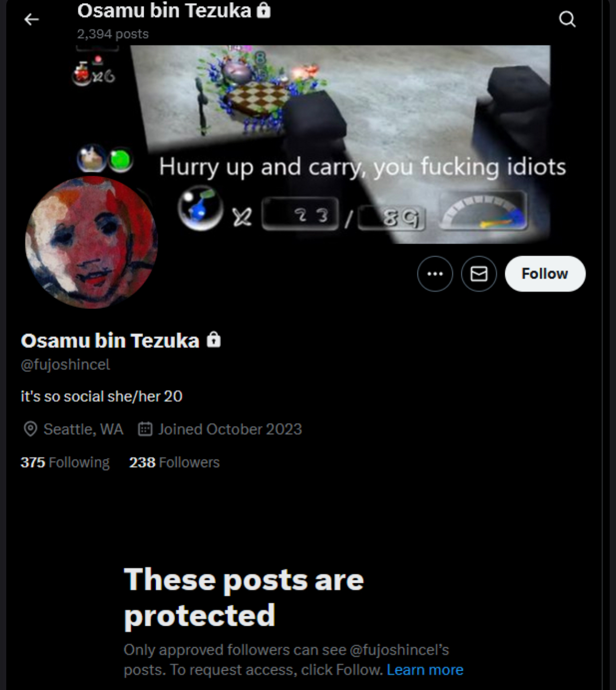Click the padlock icon beside the profile name
Viewport: 616px width, 690px height.
214,340
